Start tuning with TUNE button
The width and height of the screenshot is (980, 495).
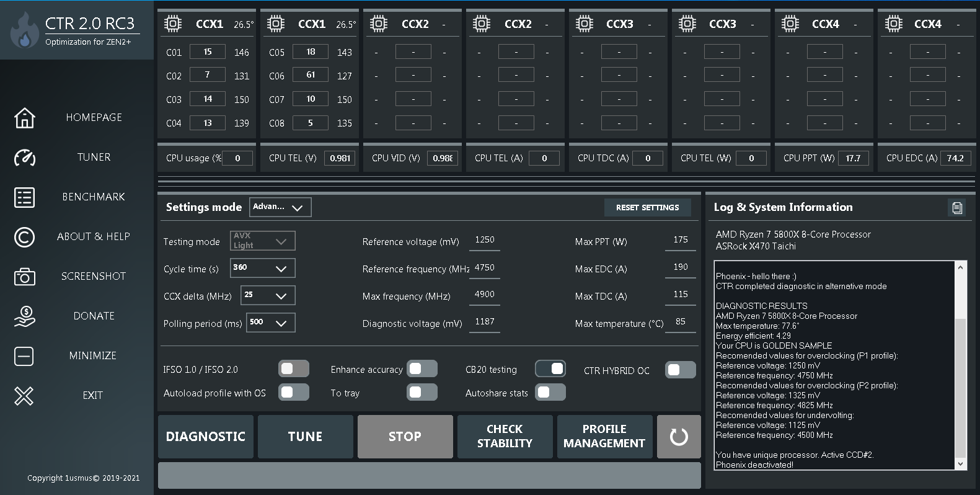306,437
